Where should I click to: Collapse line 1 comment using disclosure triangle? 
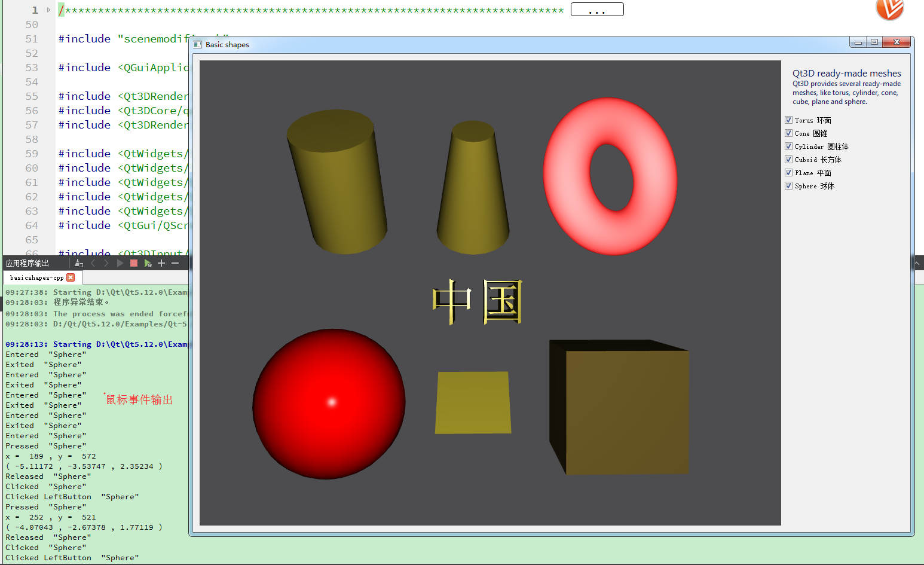click(48, 10)
